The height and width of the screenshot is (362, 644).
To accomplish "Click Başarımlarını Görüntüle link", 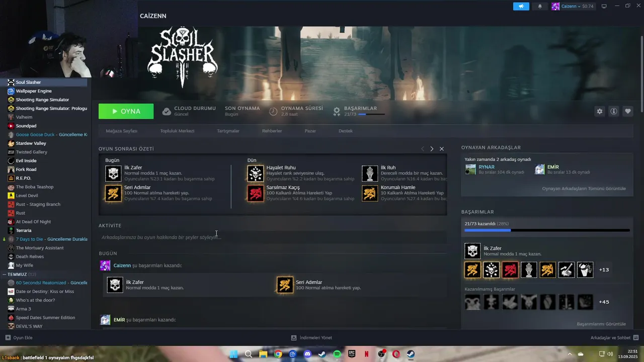I will coord(601,324).
